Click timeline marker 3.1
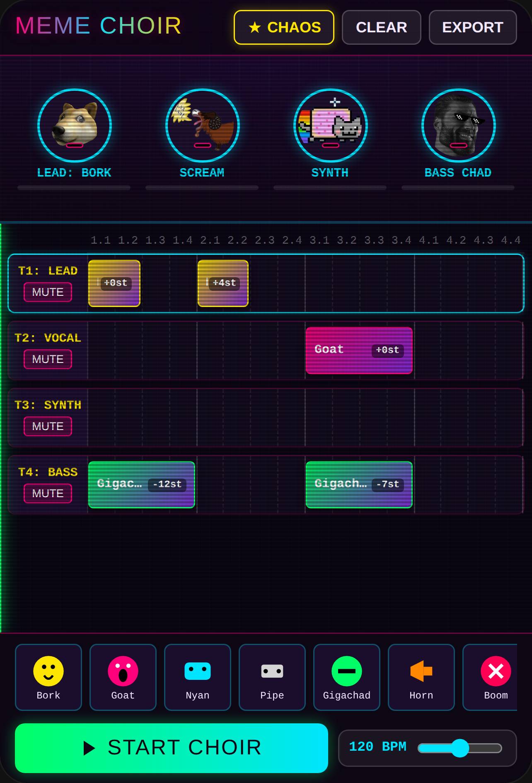 (x=319, y=240)
